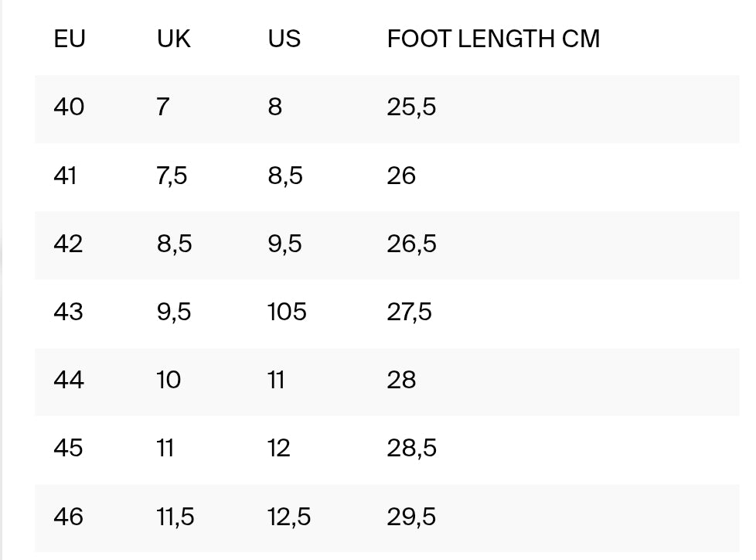This screenshot has width=756, height=560.
Task: Click UK size 7,5 cell
Action: [172, 176]
